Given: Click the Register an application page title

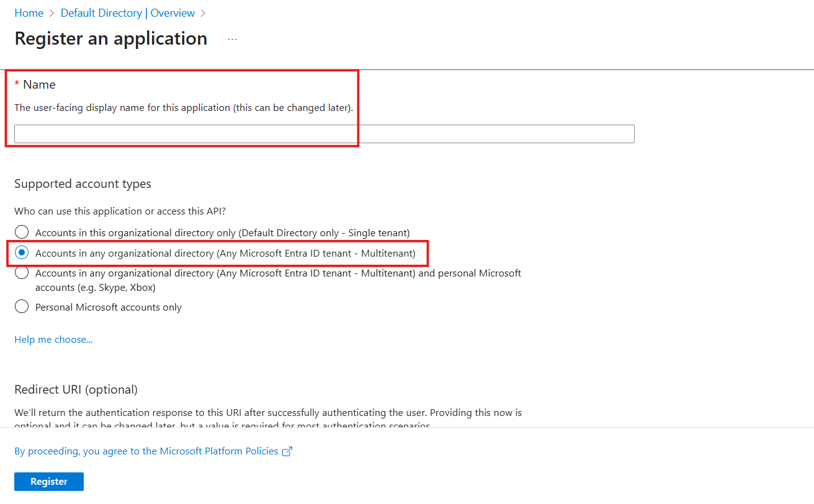Looking at the screenshot, I should point(110,38).
